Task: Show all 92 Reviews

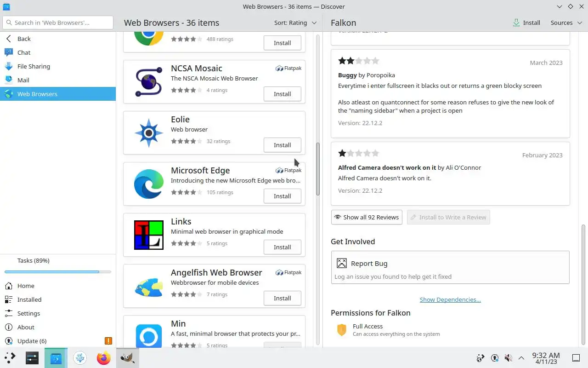Action: pyautogui.click(x=367, y=217)
